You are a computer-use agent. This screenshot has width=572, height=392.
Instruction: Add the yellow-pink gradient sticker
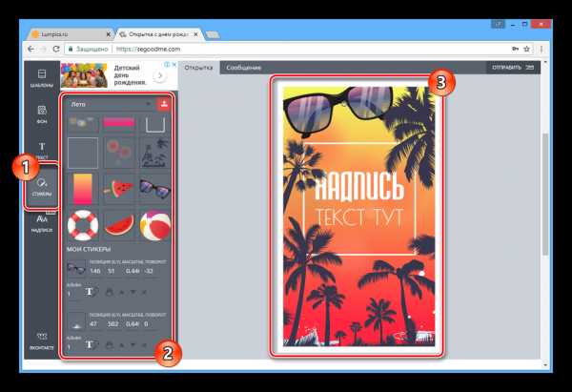[83, 189]
